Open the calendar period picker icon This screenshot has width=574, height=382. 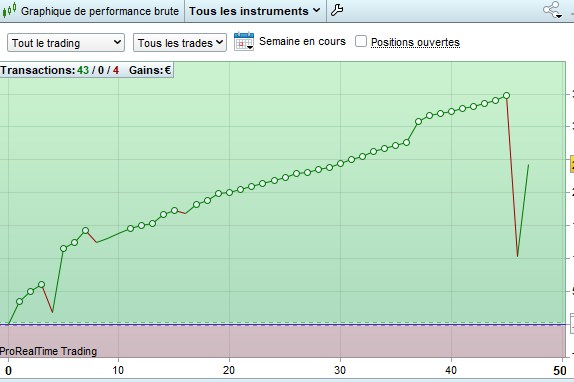point(244,41)
